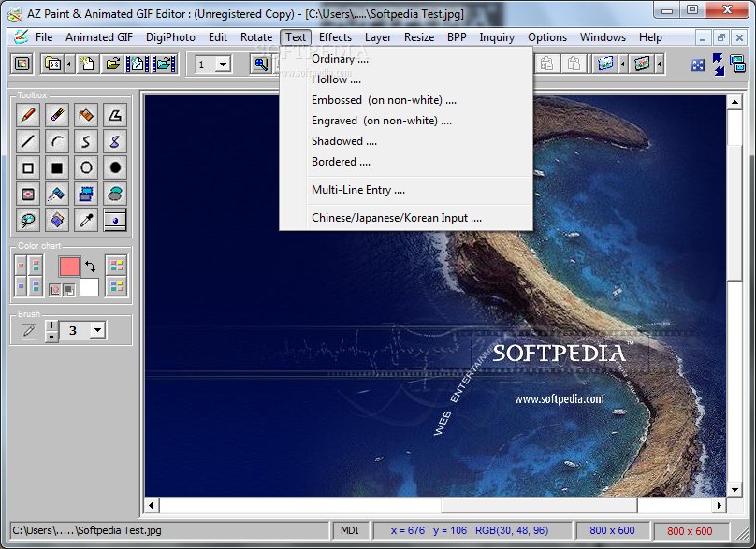Select the S-curve freehand tool
Screen dimensions: 756x549
tap(86, 141)
